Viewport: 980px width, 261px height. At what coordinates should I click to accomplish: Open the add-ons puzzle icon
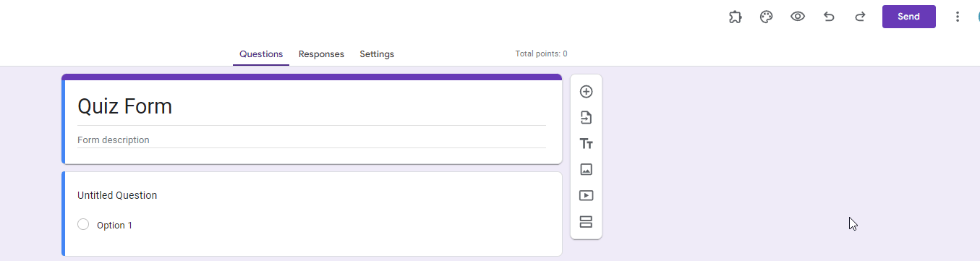[x=736, y=17]
